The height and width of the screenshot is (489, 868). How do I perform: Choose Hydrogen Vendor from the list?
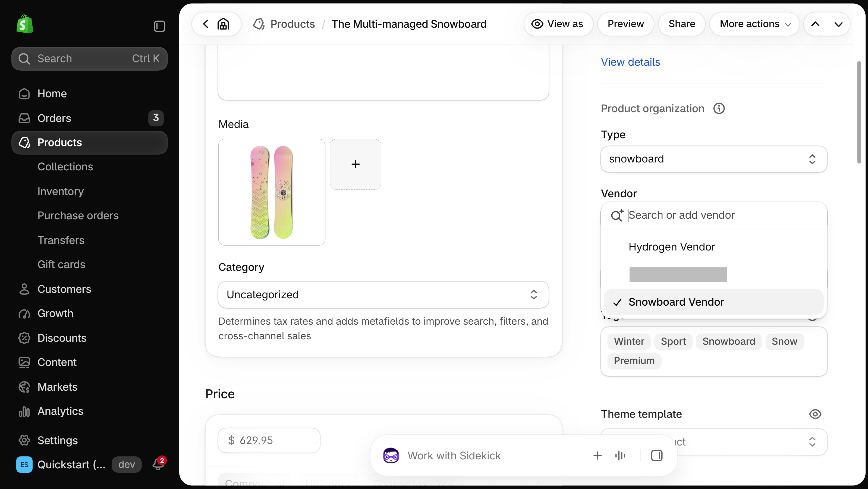713,247
